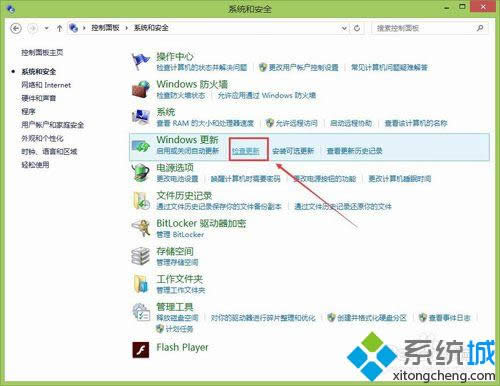This screenshot has width=500, height=386.
Task: Select 轻松使用 in sidebar
Action: tap(35, 165)
